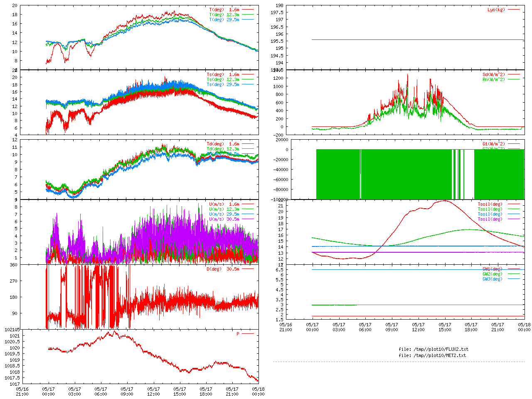Click the blue line sample beside GW3(deg)
This screenshot has width=532, height=399.
[x=514, y=279]
